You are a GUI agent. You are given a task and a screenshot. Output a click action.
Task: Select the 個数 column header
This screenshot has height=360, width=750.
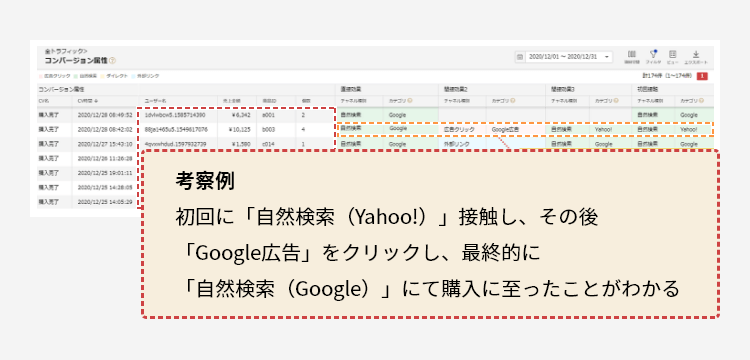coord(306,101)
